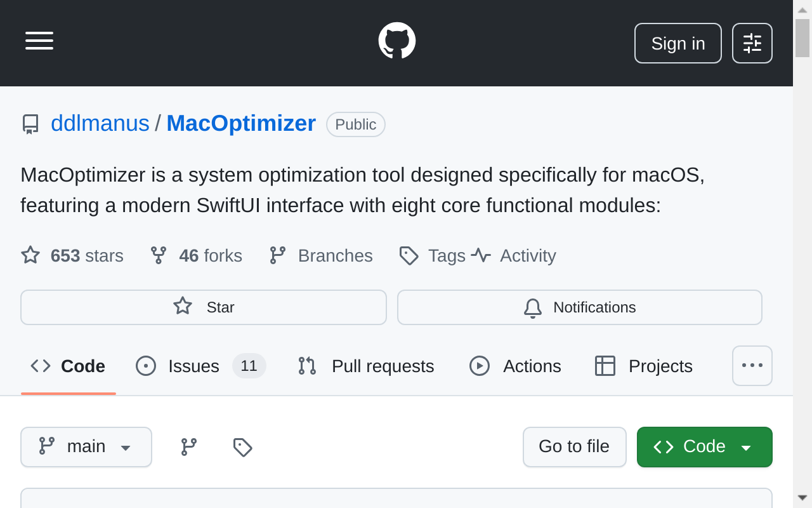Image resolution: width=812 pixels, height=508 pixels.
Task: Click the Sign in button
Action: click(x=678, y=43)
